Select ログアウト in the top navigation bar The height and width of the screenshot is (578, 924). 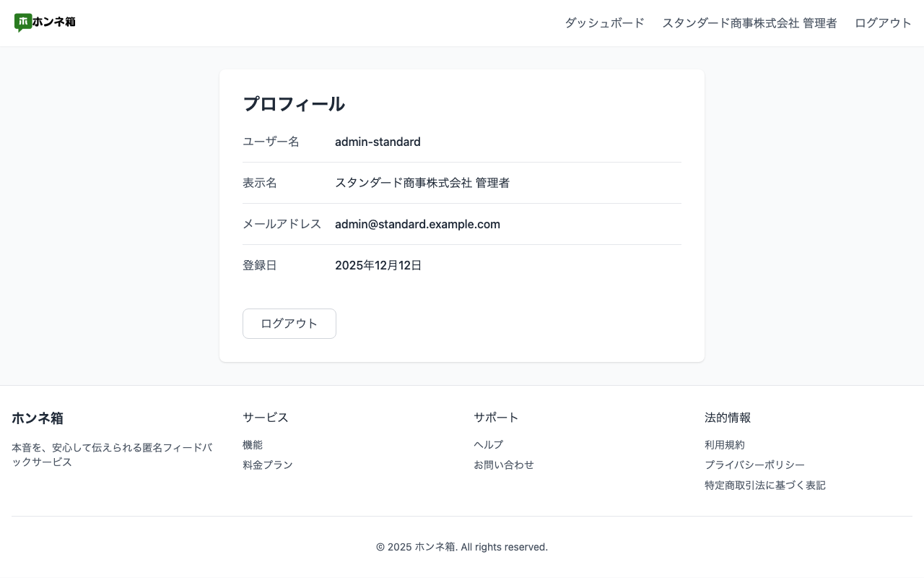883,22
